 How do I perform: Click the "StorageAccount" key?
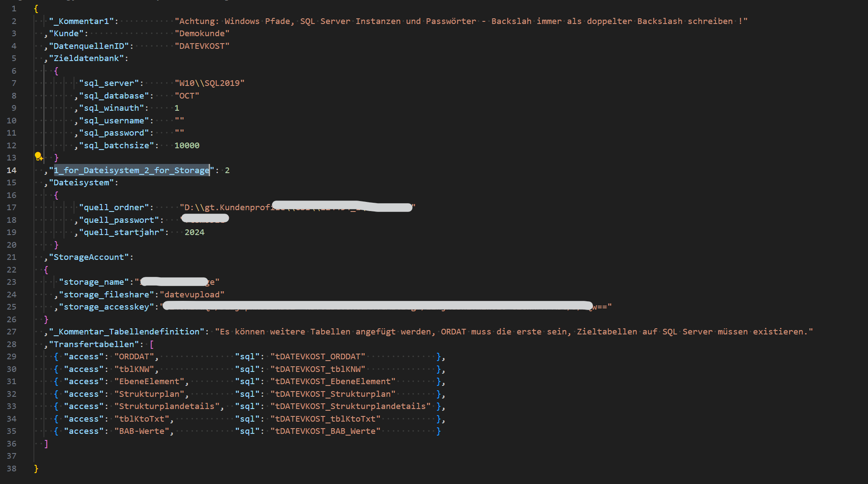[x=91, y=257]
